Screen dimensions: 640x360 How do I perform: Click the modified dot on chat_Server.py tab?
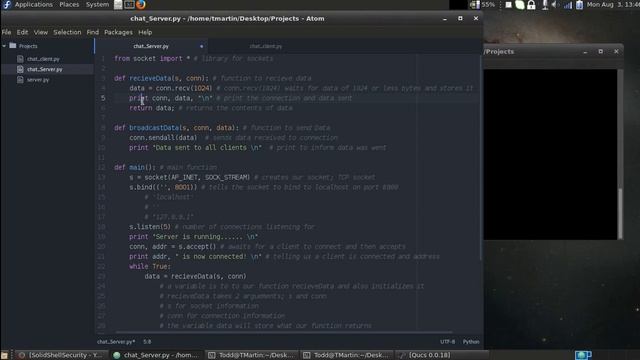point(201,47)
